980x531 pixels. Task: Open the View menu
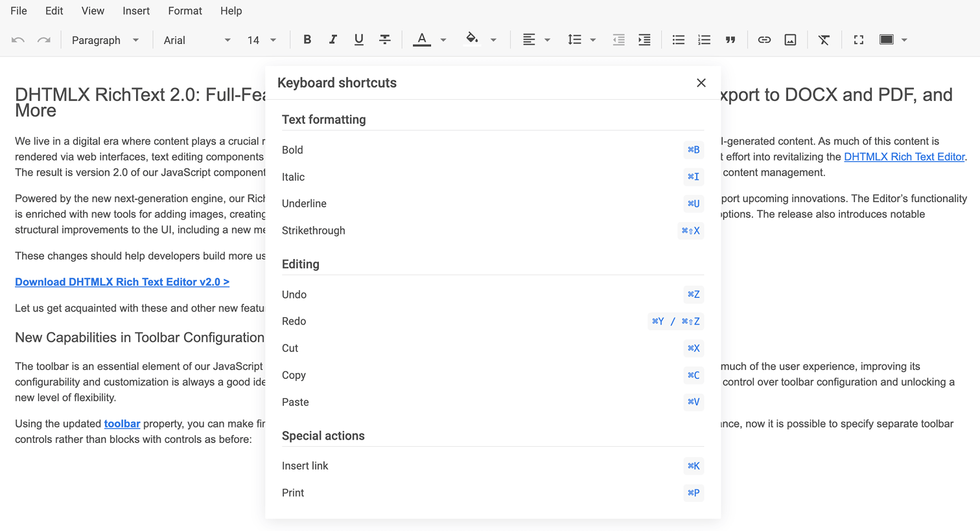tap(93, 11)
